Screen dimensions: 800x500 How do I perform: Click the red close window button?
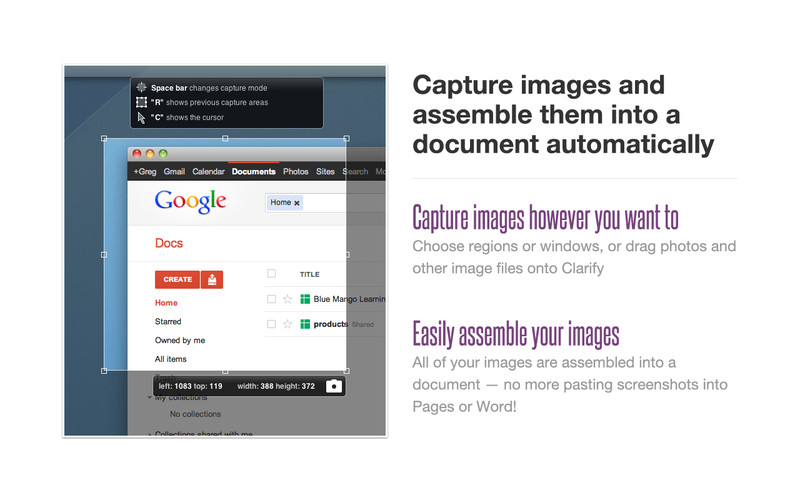click(137, 154)
